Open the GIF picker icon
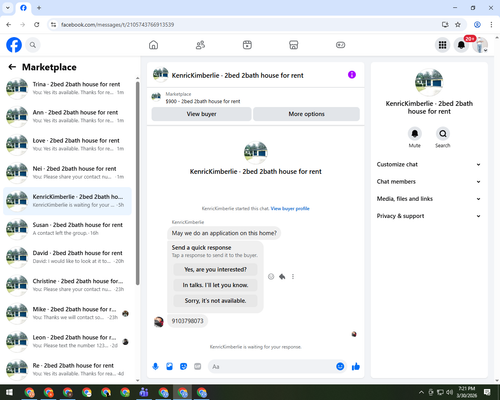Image resolution: width=500 pixels, height=400 pixels. (x=198, y=367)
